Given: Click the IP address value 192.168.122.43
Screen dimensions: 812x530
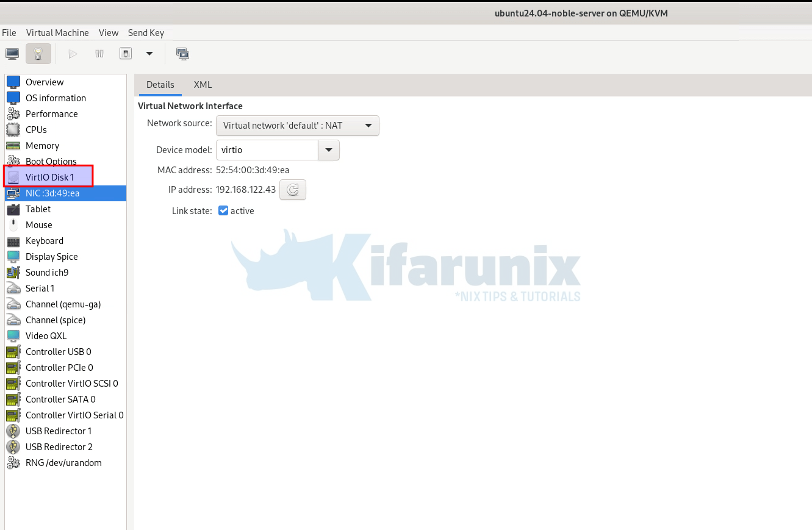Looking at the screenshot, I should tap(246, 190).
